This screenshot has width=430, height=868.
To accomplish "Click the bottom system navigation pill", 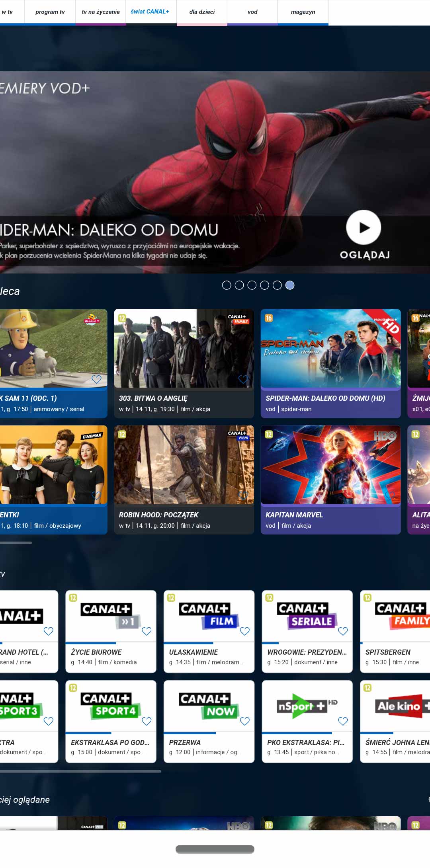I will [x=215, y=849].
